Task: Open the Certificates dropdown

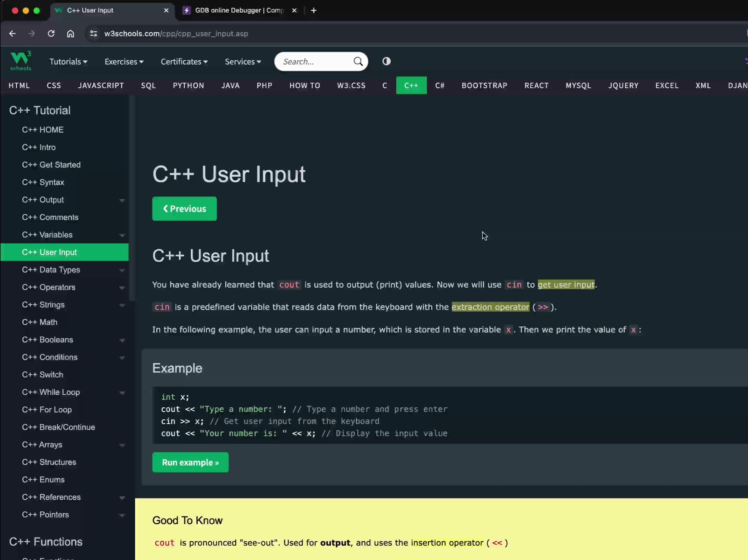Action: pos(184,61)
